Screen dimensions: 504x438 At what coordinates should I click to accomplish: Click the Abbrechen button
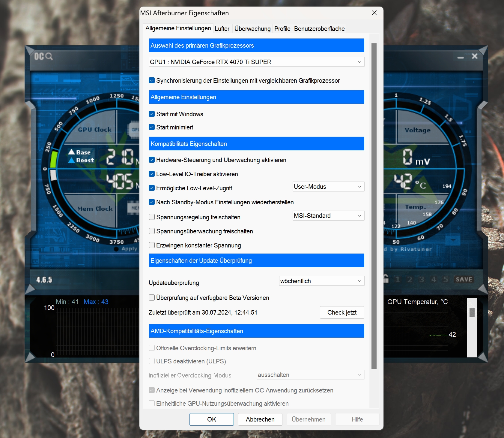(260, 419)
